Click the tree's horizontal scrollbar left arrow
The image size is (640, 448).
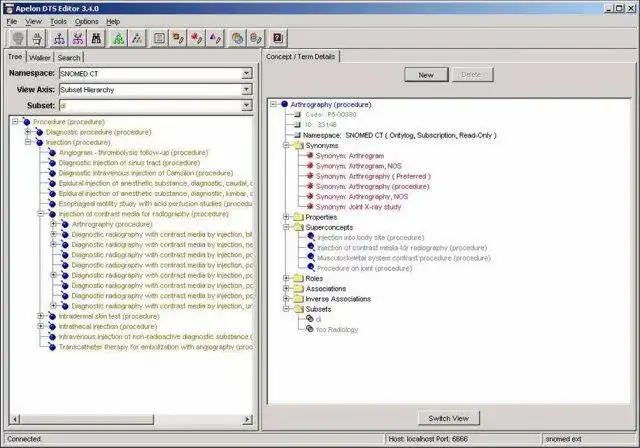point(15,419)
